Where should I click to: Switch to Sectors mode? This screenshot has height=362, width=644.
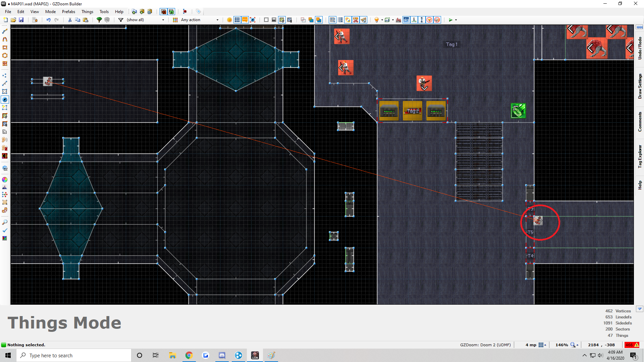(5, 92)
